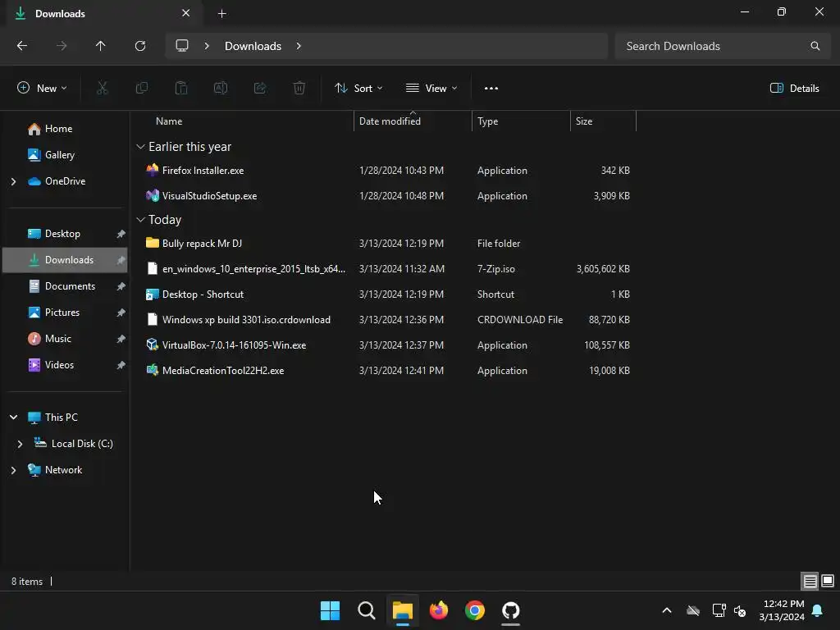Click in the Search Downloads field
Screen dimensions: 840x630
point(722,46)
